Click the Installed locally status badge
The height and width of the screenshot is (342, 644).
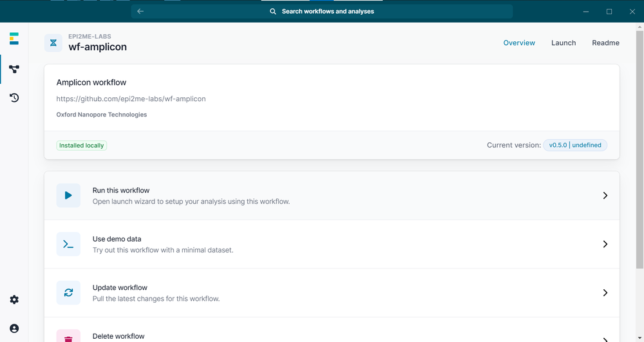point(81,146)
